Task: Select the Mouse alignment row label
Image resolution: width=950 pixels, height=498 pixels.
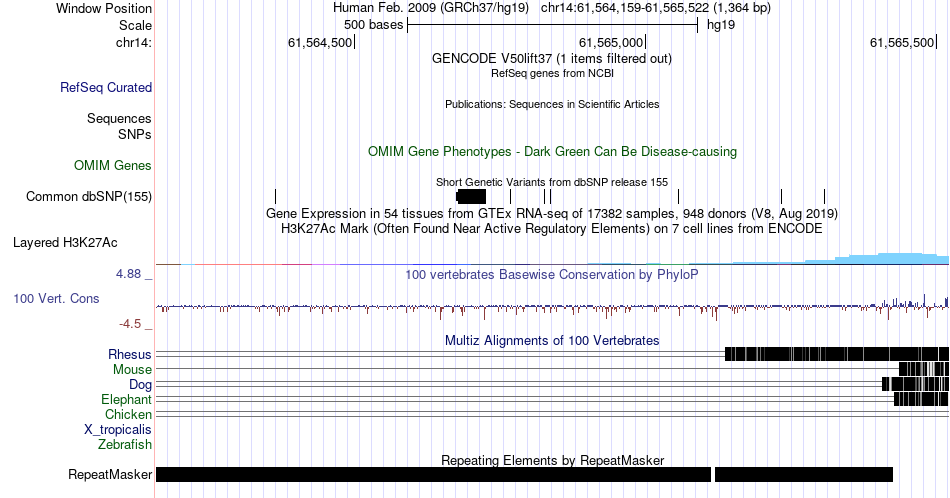Action: click(x=132, y=369)
